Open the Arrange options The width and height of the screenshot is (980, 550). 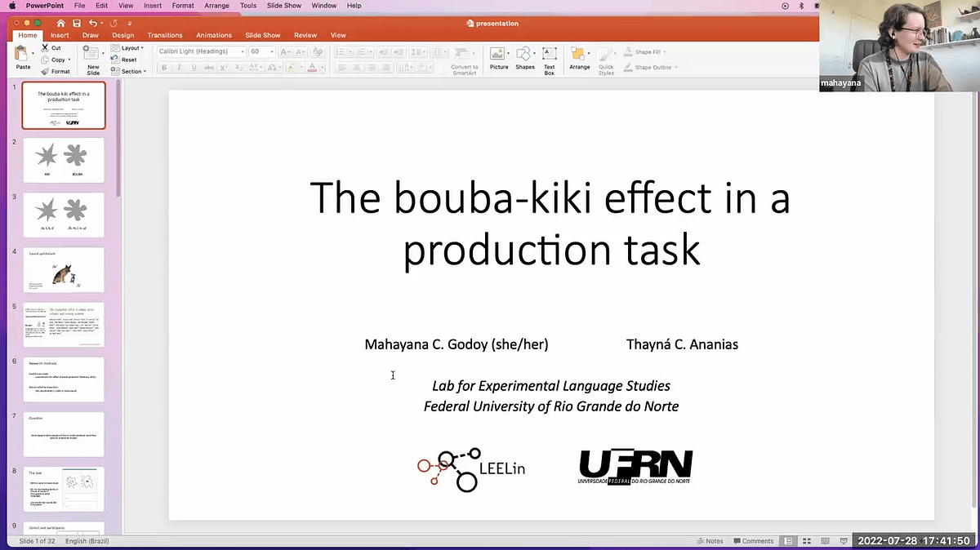point(580,58)
